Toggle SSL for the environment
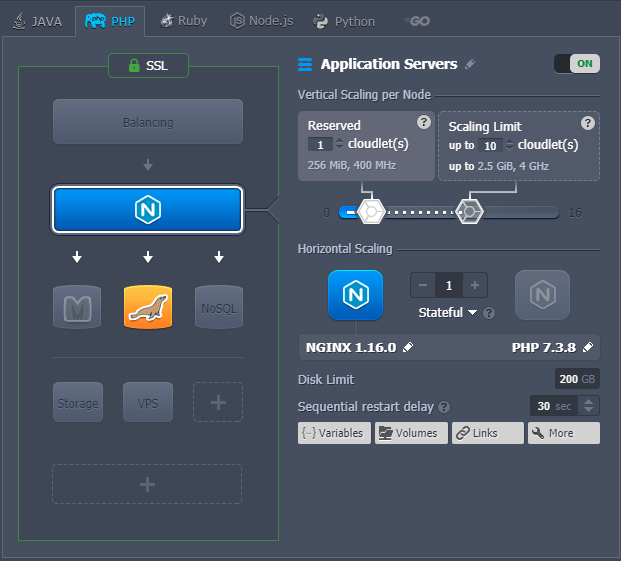This screenshot has width=621, height=561. [148, 66]
